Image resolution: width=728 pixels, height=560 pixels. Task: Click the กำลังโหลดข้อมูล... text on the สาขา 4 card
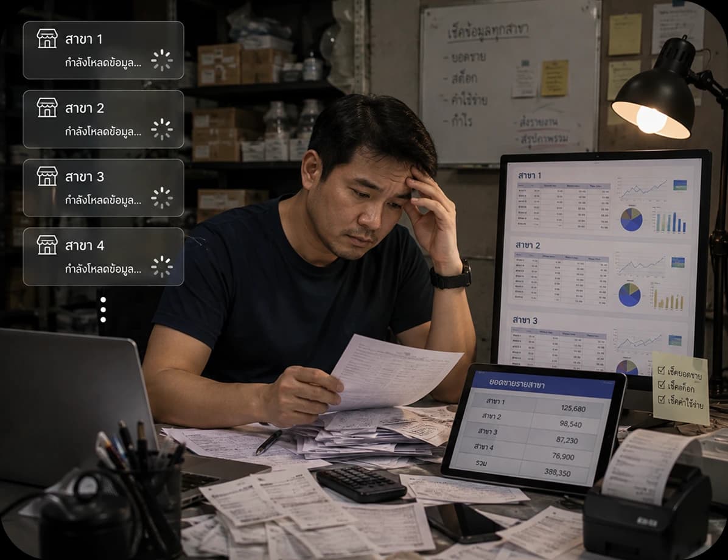coord(103,269)
